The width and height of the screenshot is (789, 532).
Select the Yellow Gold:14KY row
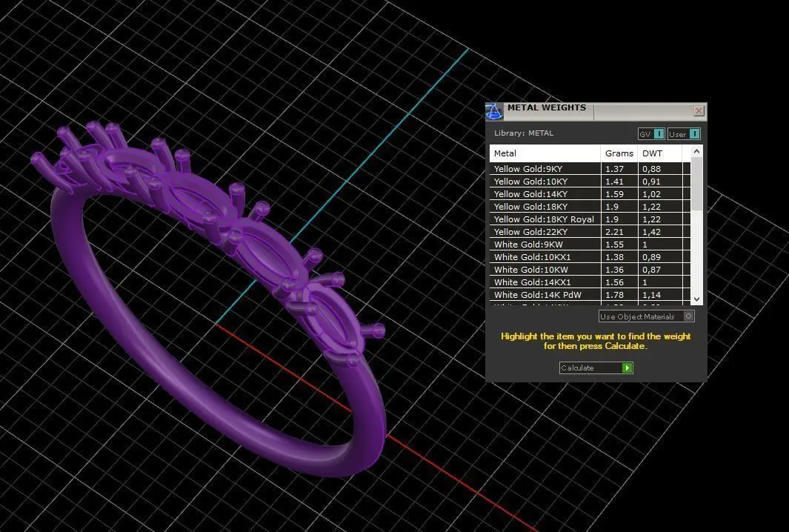(590, 194)
